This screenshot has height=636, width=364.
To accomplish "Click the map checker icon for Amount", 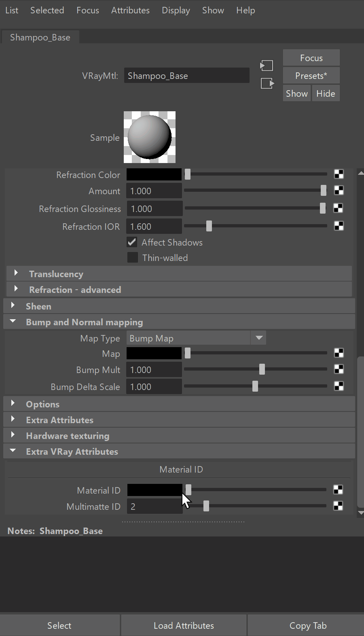I will [x=339, y=190].
